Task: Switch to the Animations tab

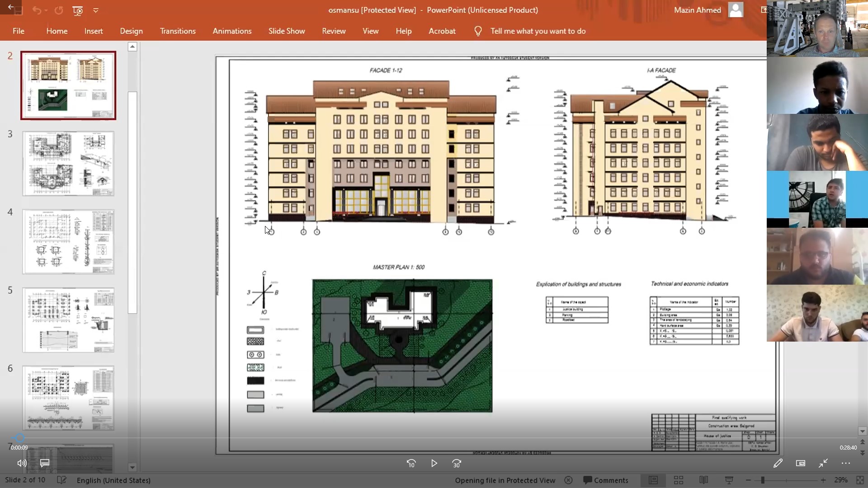Action: click(232, 31)
